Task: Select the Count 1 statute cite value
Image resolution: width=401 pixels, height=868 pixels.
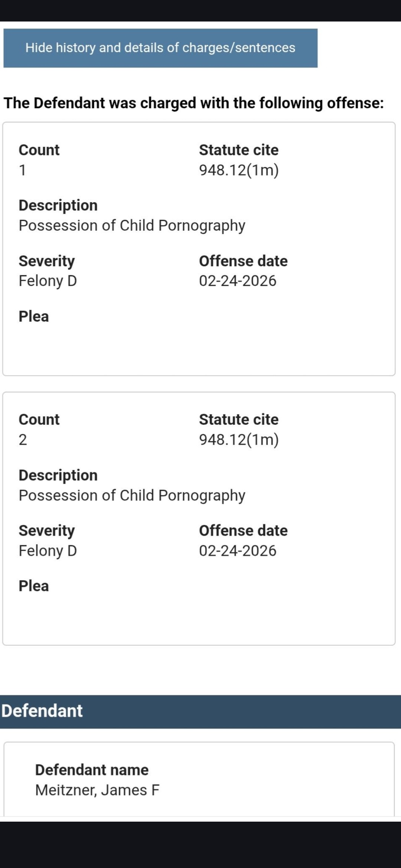Action: (x=239, y=170)
